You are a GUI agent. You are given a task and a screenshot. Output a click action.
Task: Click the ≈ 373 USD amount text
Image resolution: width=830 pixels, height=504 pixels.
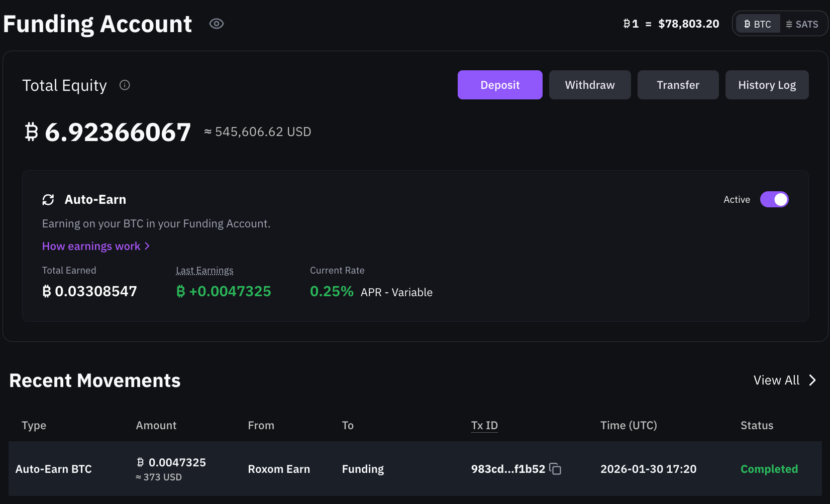159,477
